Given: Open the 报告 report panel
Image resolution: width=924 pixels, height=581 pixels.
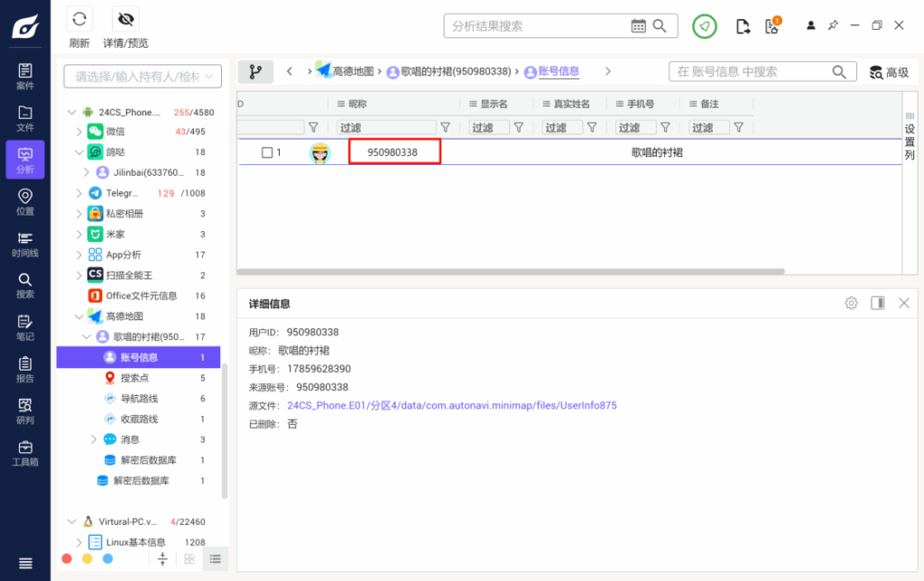Looking at the screenshot, I should (24, 372).
